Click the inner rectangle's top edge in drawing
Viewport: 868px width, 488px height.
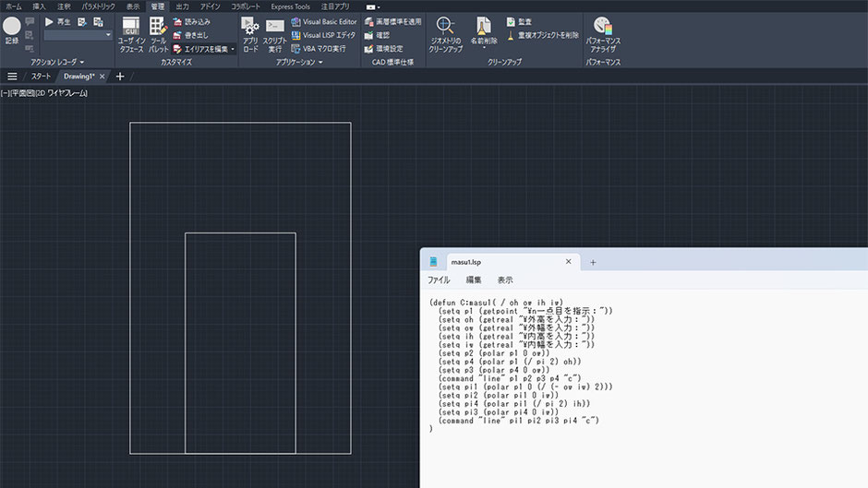pos(240,233)
